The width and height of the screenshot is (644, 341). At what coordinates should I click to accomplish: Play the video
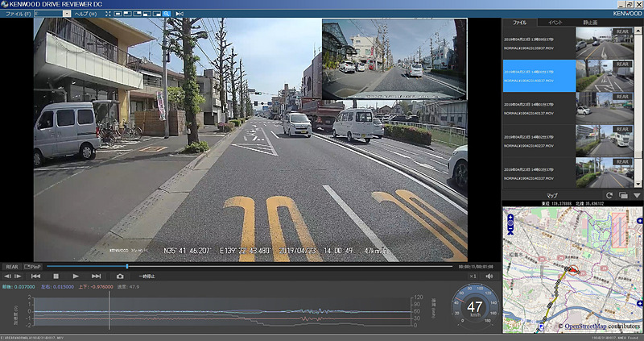click(x=76, y=277)
